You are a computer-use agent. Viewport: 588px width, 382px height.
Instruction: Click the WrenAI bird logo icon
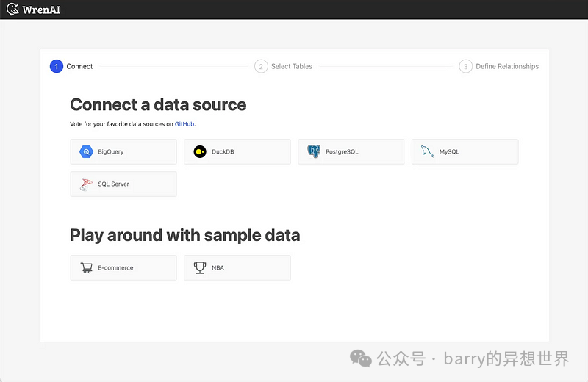click(12, 9)
